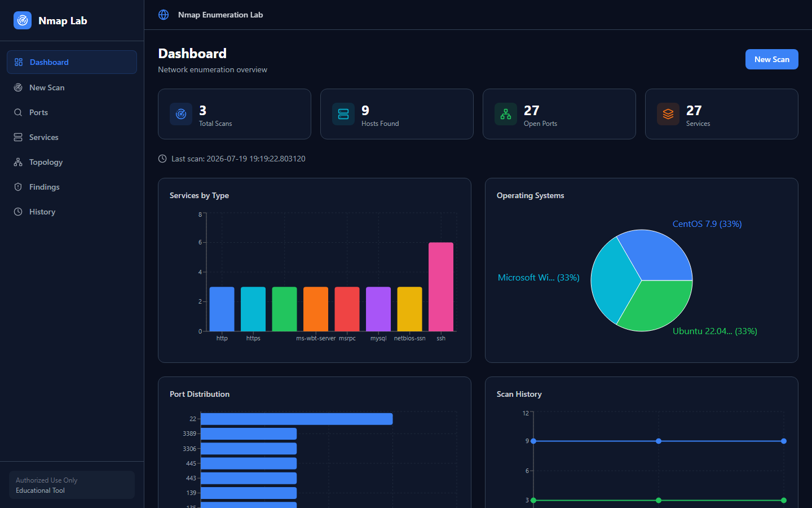Select the red msrpc bar
Viewport: 812px width, 508px height.
coord(347,309)
